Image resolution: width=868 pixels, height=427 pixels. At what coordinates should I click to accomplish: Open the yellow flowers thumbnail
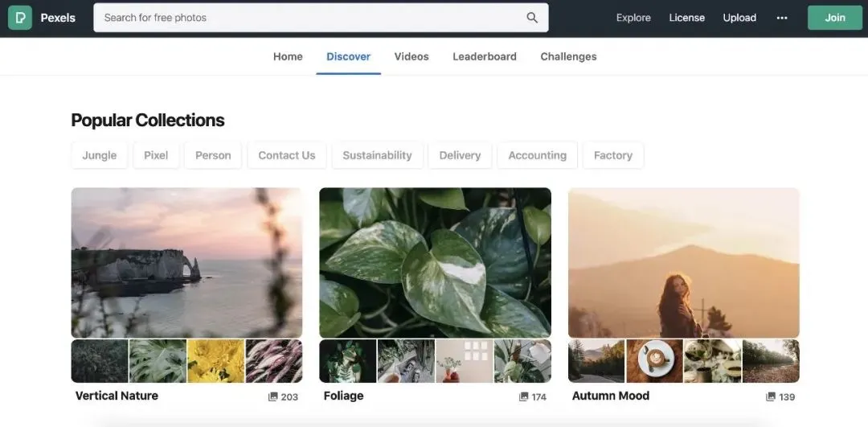coord(215,361)
